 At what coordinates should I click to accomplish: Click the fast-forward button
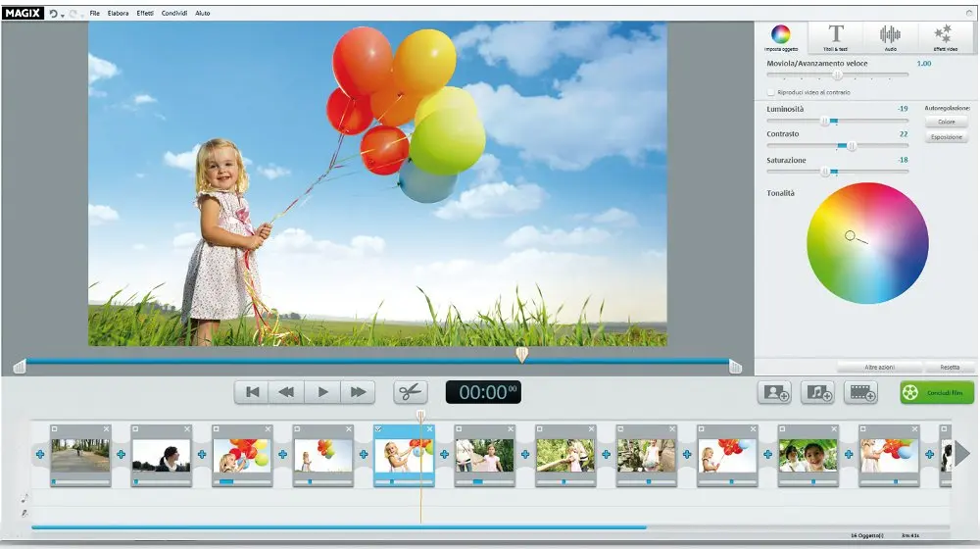[358, 392]
